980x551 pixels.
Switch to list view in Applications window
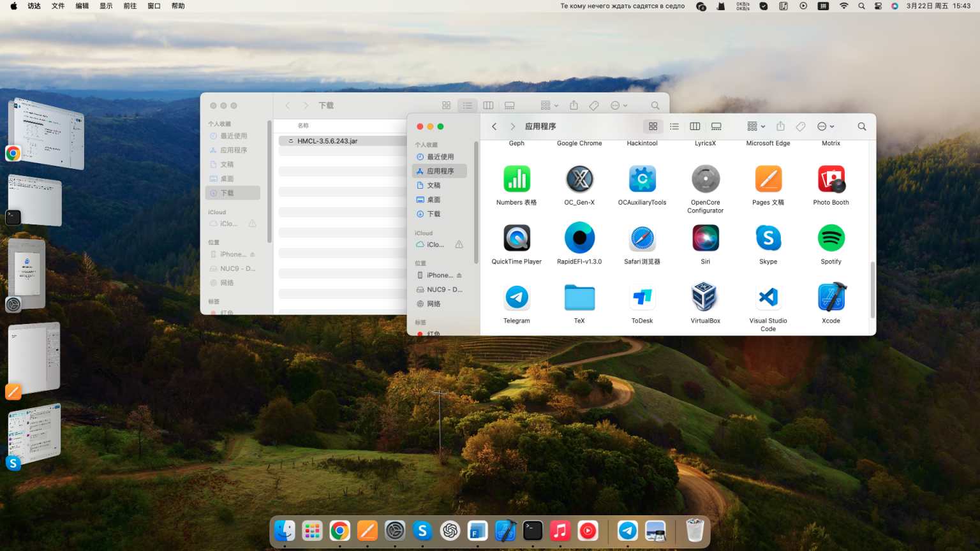[674, 126]
